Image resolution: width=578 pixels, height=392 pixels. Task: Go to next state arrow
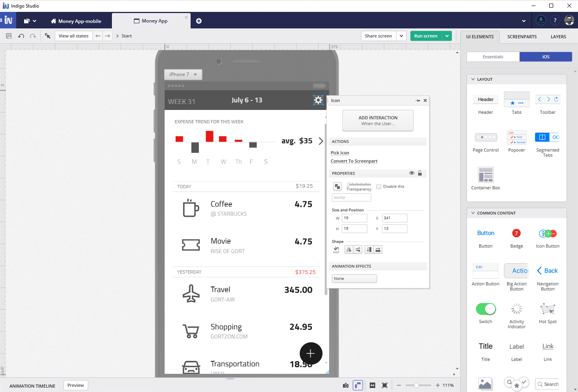click(107, 36)
